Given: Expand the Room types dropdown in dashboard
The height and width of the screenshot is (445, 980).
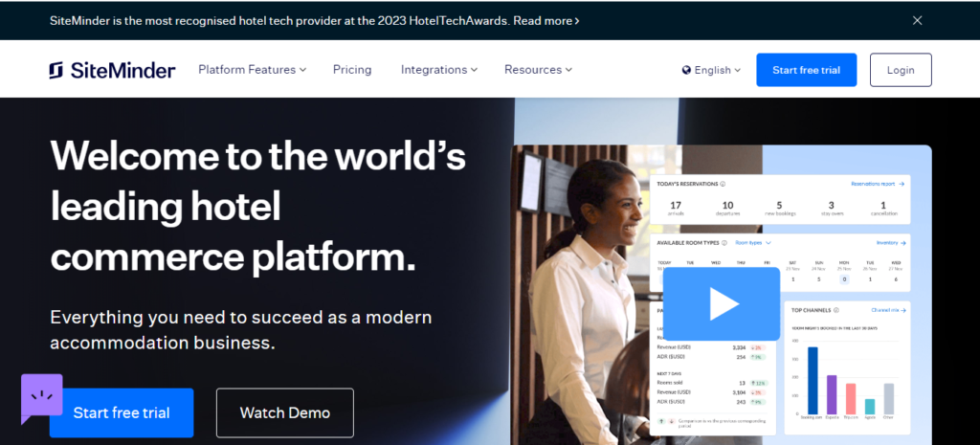Looking at the screenshot, I should pos(753,242).
